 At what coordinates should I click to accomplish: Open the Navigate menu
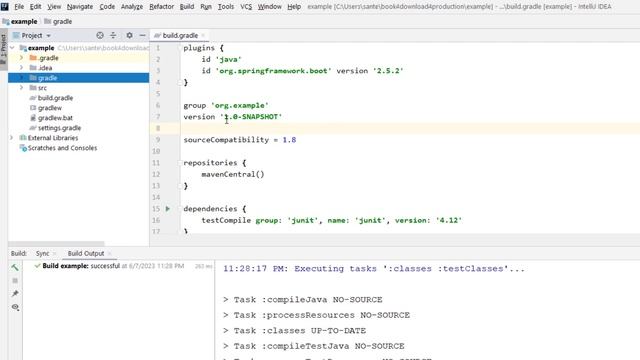click(x=80, y=7)
